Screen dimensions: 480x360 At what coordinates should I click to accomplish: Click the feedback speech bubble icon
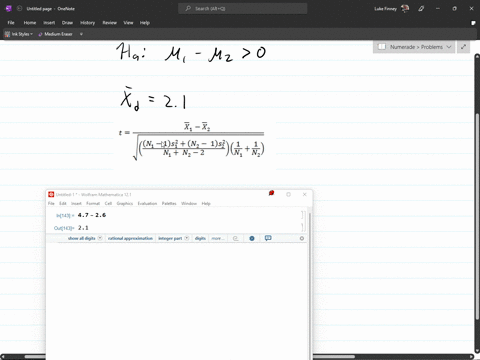coord(268,238)
